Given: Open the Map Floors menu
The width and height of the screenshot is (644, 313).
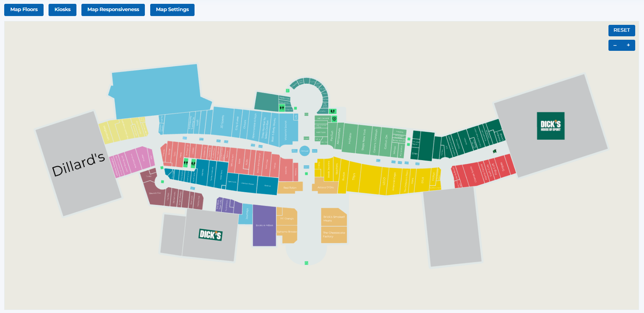Looking at the screenshot, I should pos(24,10).
